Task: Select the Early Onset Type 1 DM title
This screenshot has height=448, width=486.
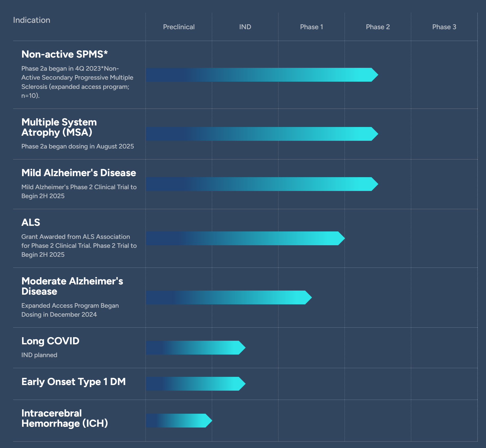Action: (74, 382)
